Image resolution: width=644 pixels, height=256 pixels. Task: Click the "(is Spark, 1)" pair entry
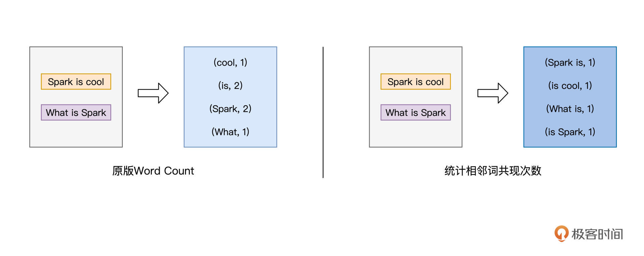pos(570,132)
